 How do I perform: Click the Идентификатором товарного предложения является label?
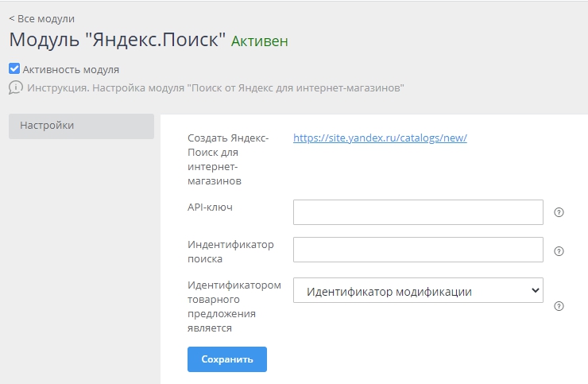click(x=234, y=306)
